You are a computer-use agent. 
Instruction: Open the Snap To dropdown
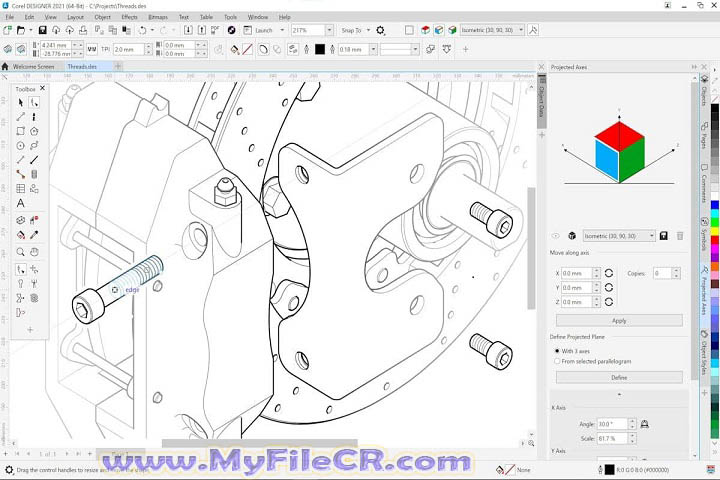[x=368, y=30]
